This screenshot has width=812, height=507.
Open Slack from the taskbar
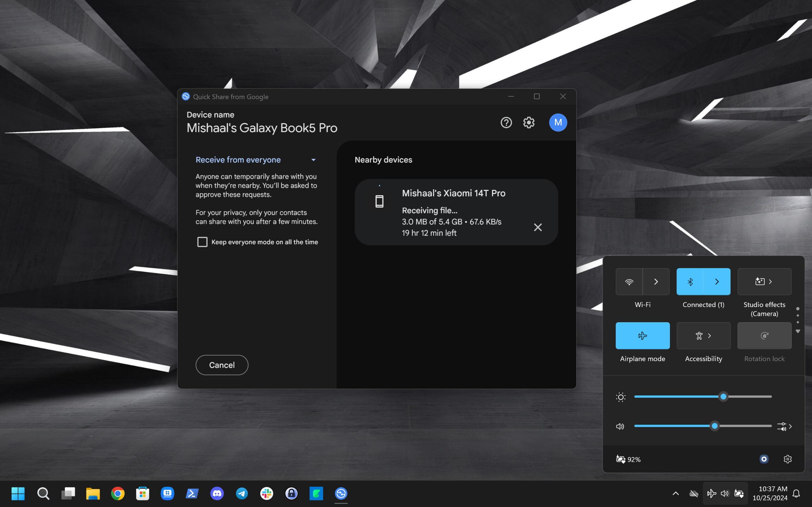click(x=266, y=493)
